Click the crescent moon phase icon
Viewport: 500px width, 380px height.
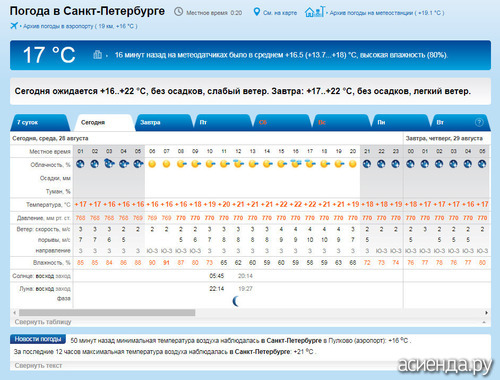pyautogui.click(x=236, y=301)
